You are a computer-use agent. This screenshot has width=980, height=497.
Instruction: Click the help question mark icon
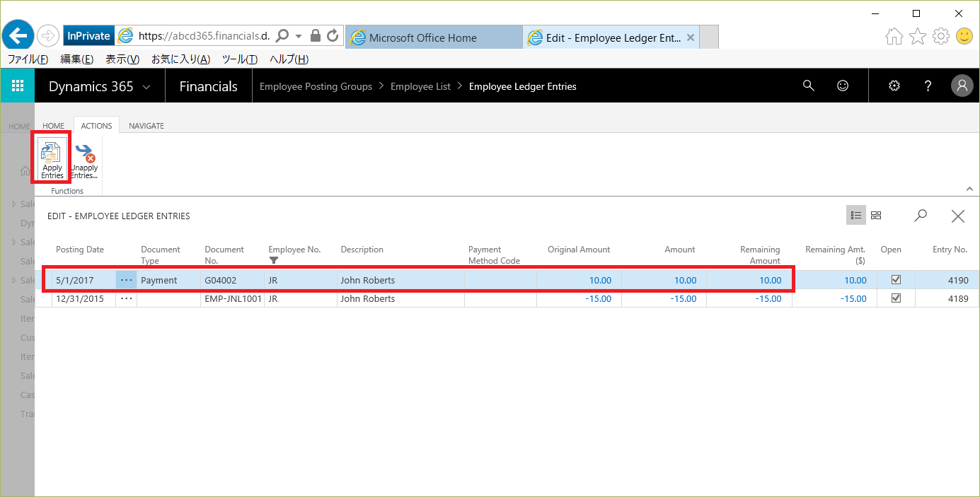[928, 86]
